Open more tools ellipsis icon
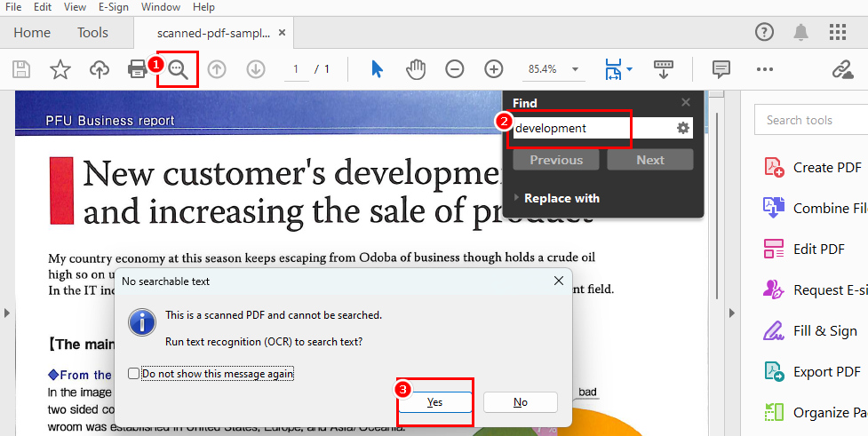This screenshot has height=436, width=868. (x=764, y=69)
